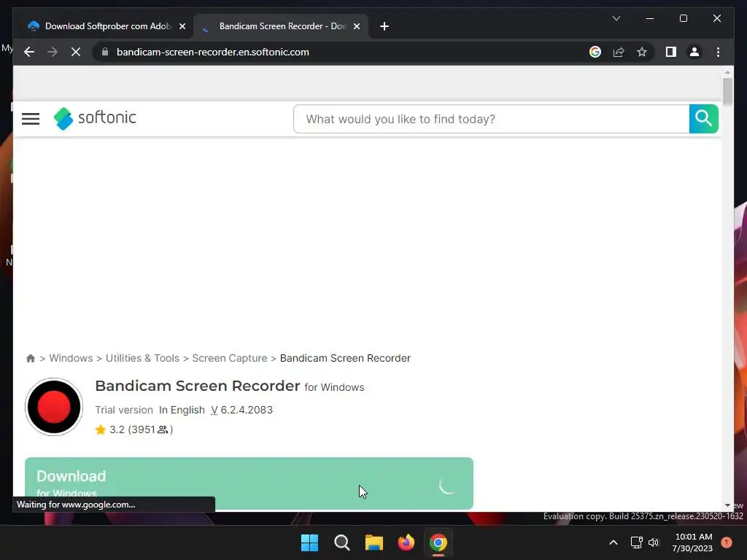Image resolution: width=747 pixels, height=560 pixels.
Task: Open the Windows Start menu
Action: click(309, 542)
